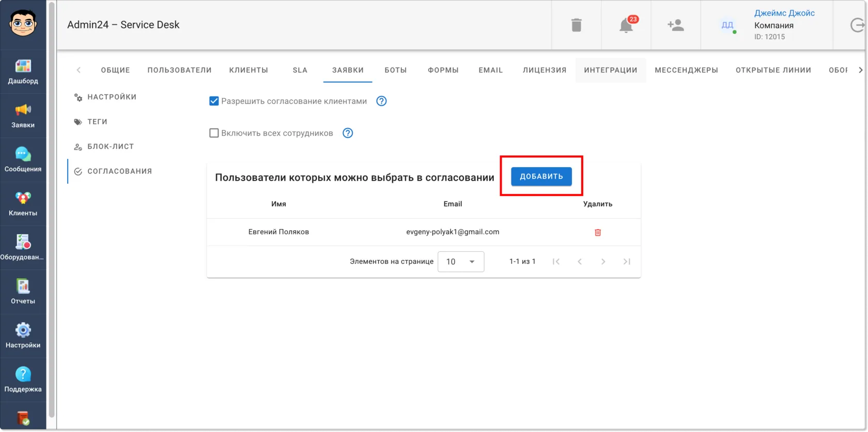
Task: Open the Джеймс Джойс profile link
Action: 784,13
